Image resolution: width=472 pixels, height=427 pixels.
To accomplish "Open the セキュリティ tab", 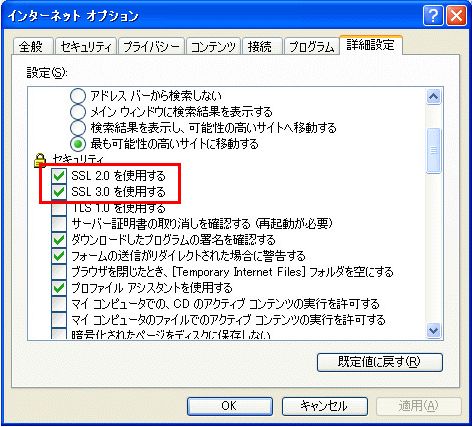I will coord(86,46).
